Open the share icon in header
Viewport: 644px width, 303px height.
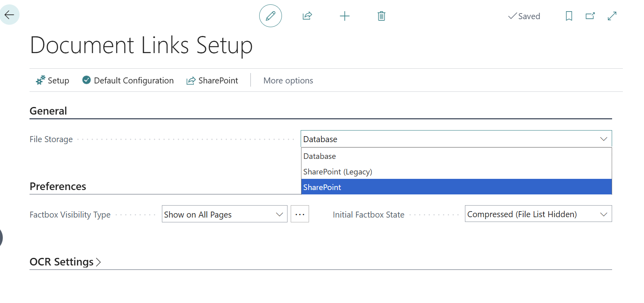click(x=307, y=16)
